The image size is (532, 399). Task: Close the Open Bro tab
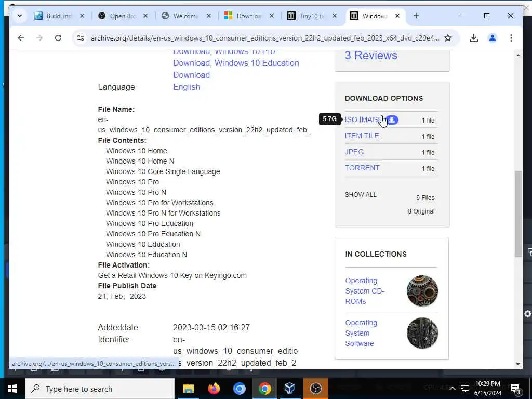tap(145, 16)
